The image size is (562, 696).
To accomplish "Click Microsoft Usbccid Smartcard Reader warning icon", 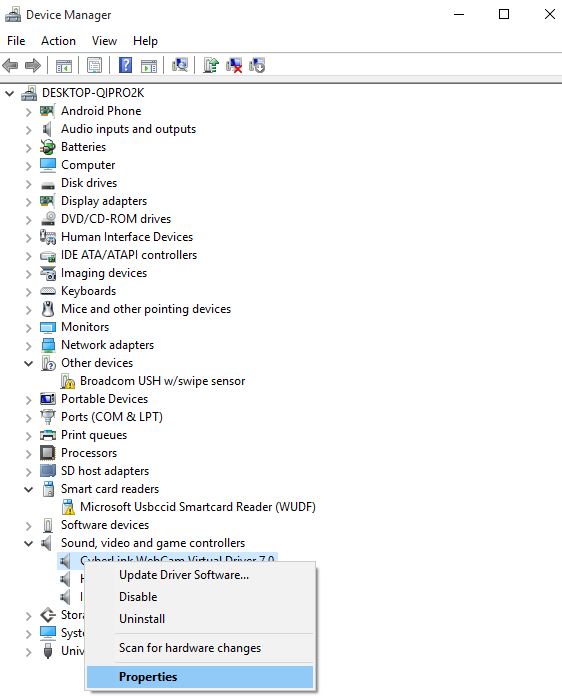I will tap(68, 507).
